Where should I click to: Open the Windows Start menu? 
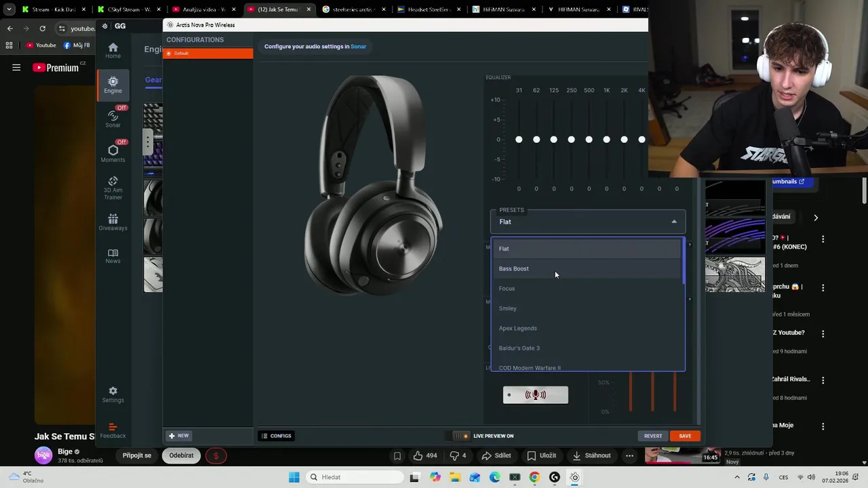[294, 477]
